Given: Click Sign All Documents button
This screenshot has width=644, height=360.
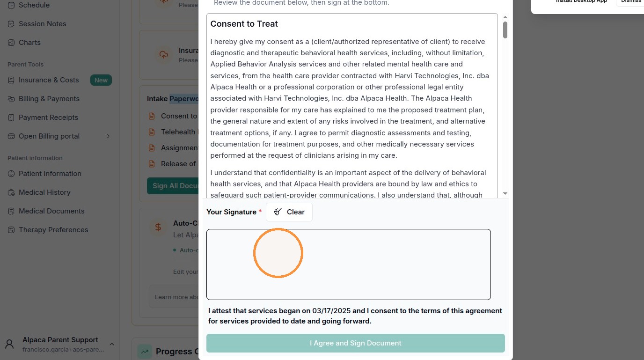Looking at the screenshot, I should coord(173,186).
